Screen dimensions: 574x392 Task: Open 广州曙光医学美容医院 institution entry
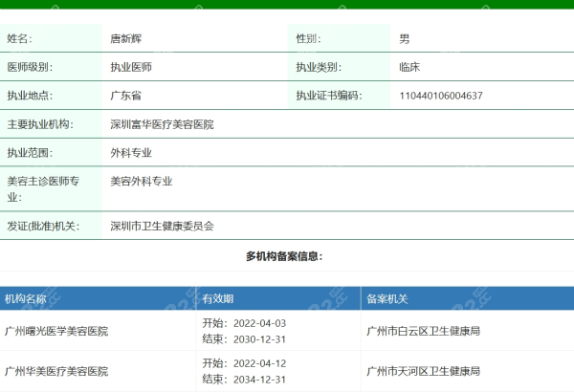(x=56, y=331)
